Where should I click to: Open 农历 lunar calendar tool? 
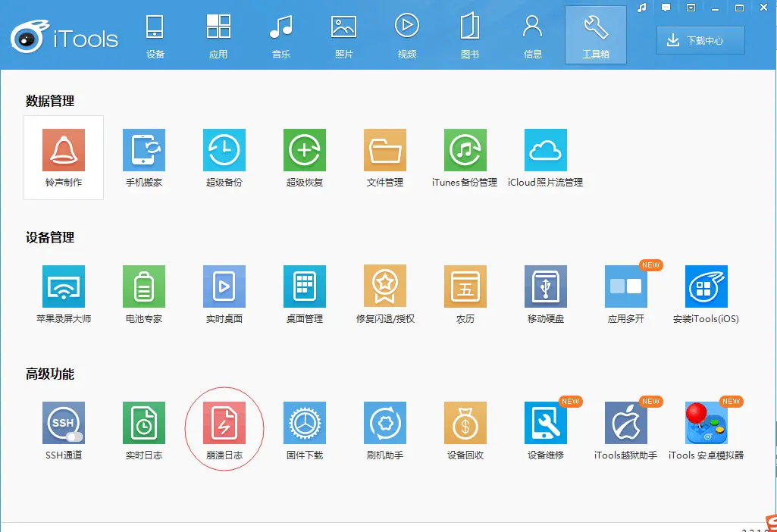(465, 294)
